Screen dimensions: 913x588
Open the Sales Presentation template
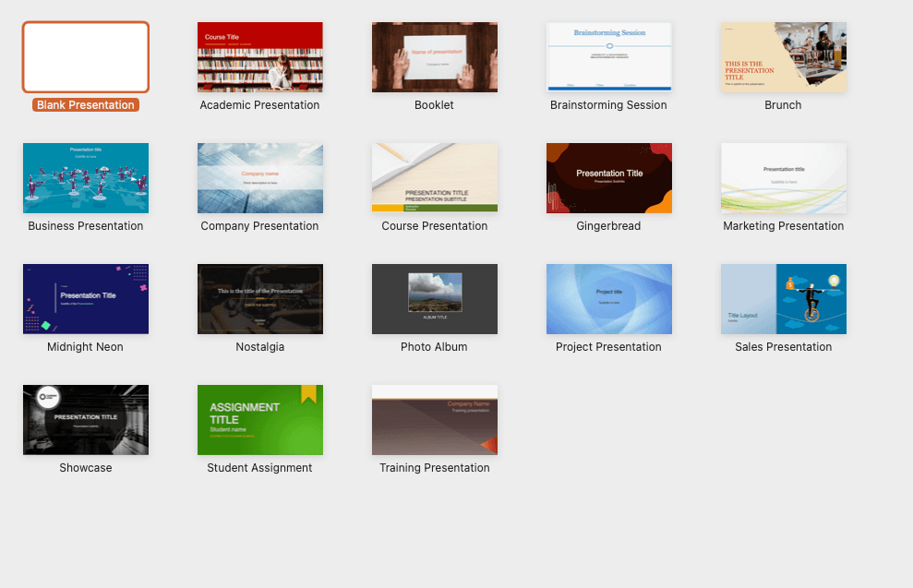[783, 299]
